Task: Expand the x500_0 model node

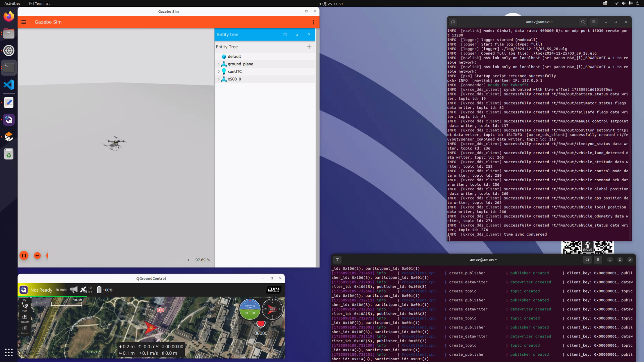Action: (219, 79)
